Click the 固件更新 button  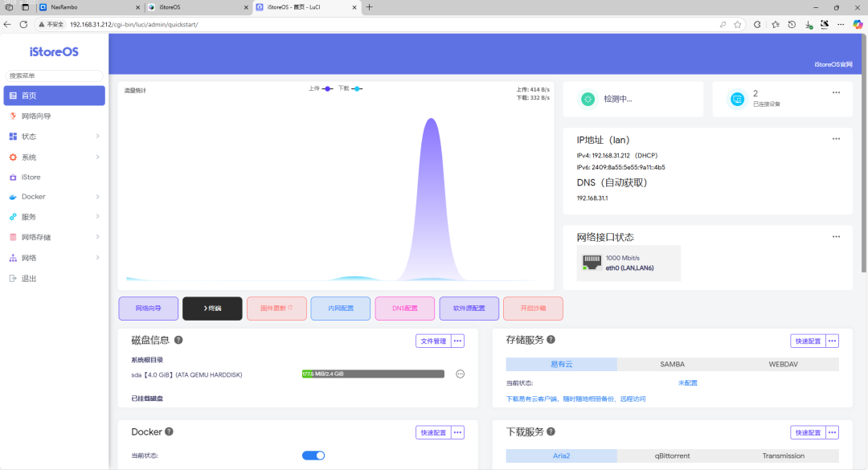coord(276,309)
